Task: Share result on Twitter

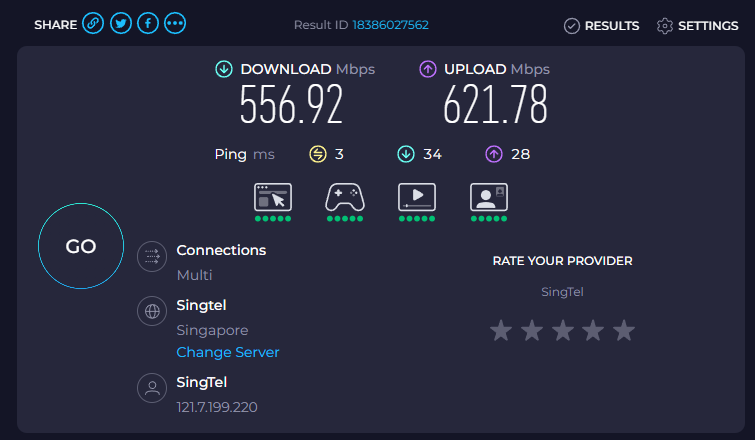Action: click(x=120, y=24)
